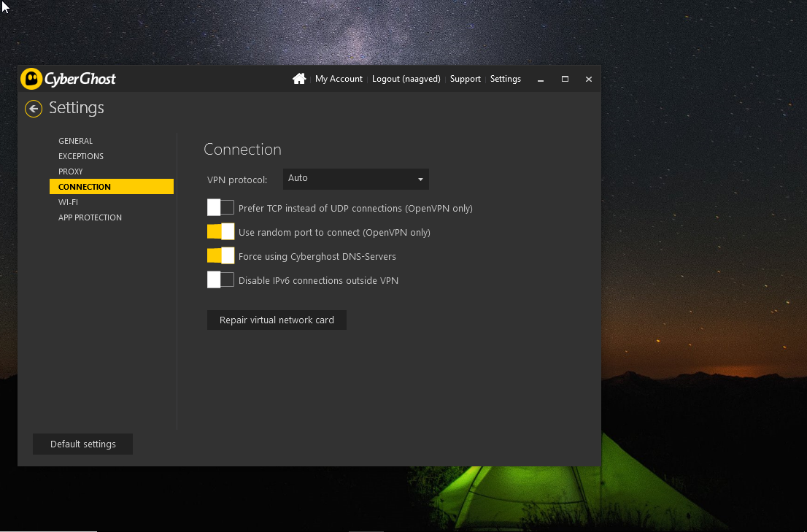The image size is (807, 532).
Task: Click Logout (naagved)
Action: click(406, 79)
